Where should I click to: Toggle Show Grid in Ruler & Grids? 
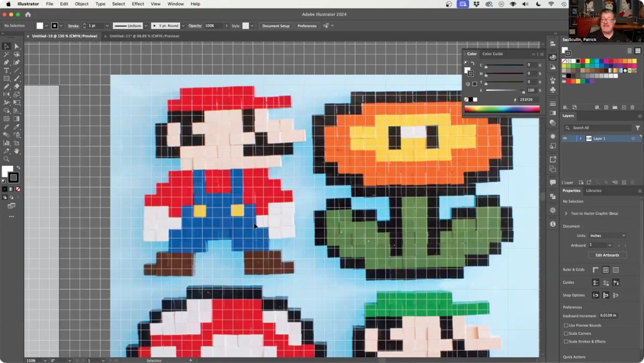(605, 269)
